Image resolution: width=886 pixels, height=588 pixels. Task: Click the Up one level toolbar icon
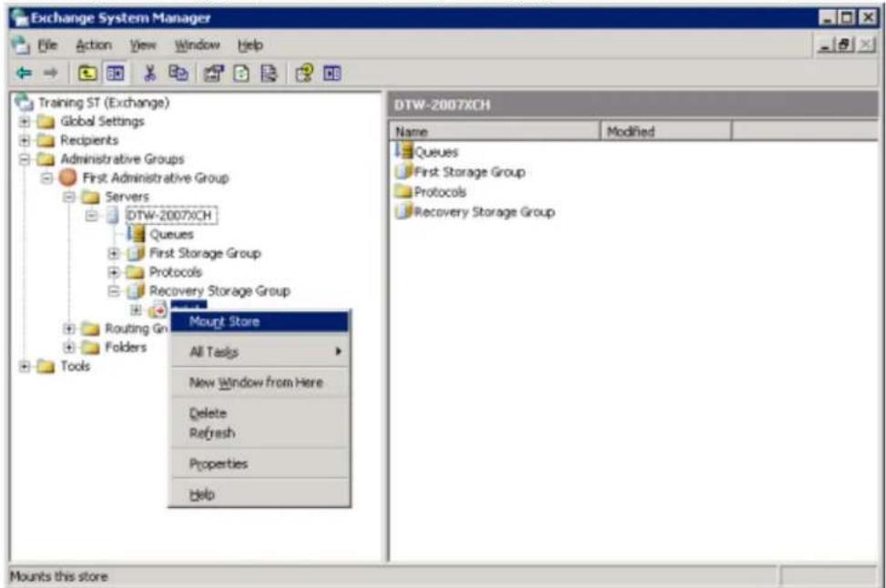(x=87, y=73)
